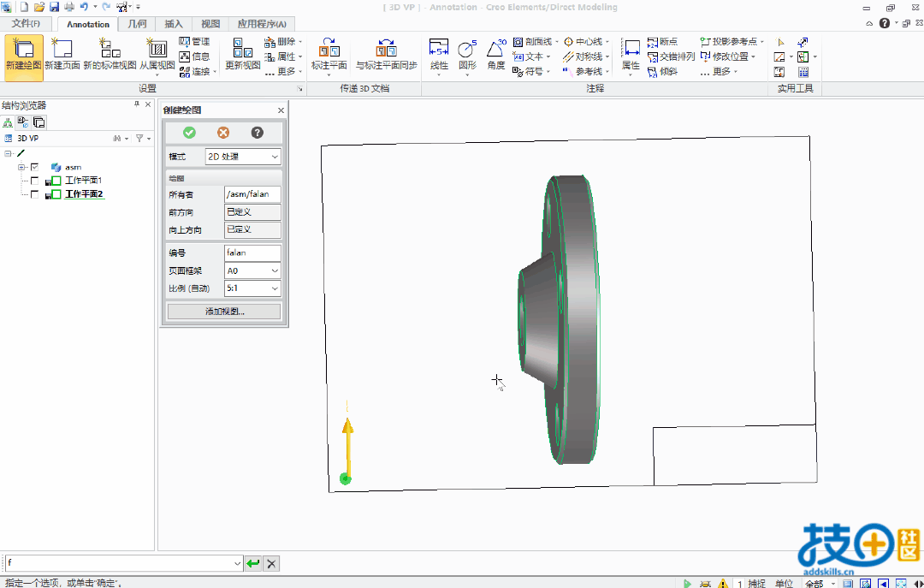Toggle the 工作平面1 checkbox
The width and height of the screenshot is (924, 588).
point(35,181)
